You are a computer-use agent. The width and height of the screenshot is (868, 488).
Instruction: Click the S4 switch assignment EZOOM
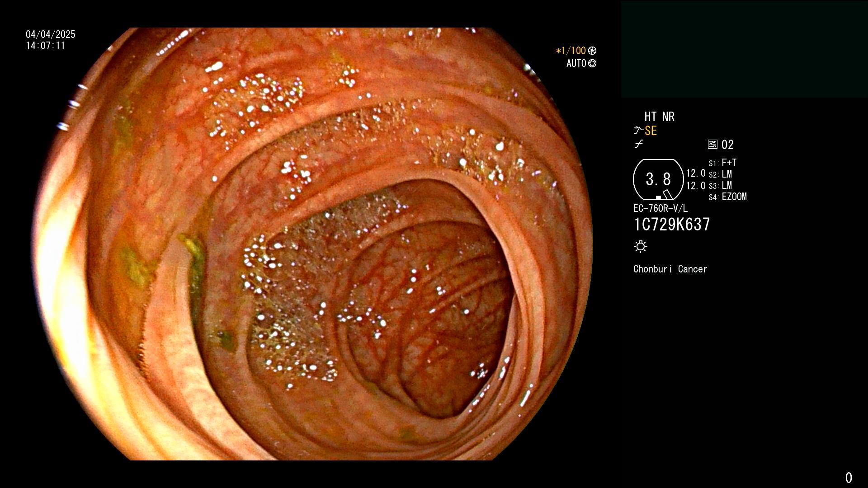(x=734, y=197)
